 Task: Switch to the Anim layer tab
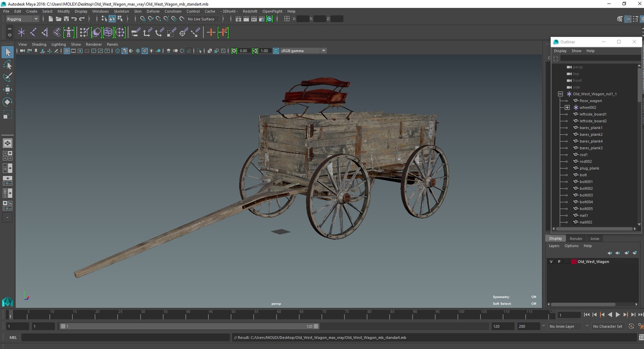[x=595, y=239]
